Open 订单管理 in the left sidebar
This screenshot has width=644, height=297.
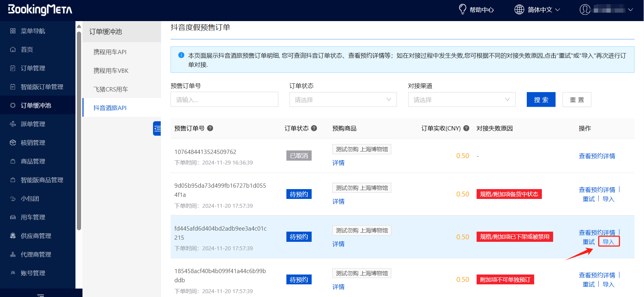pyautogui.click(x=33, y=68)
